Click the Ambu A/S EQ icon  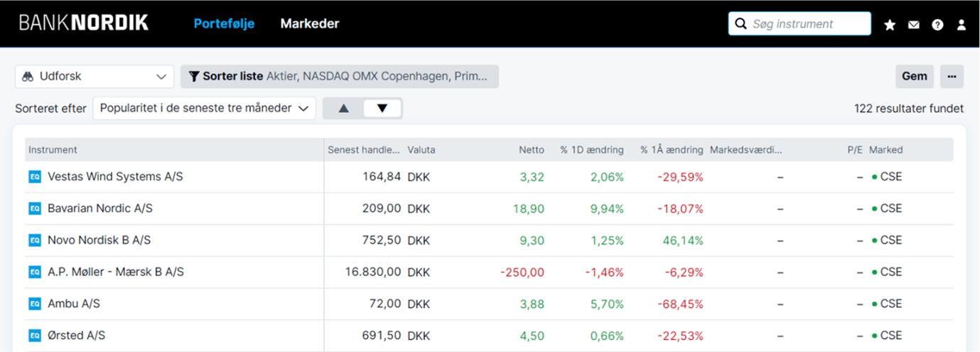[x=35, y=304]
